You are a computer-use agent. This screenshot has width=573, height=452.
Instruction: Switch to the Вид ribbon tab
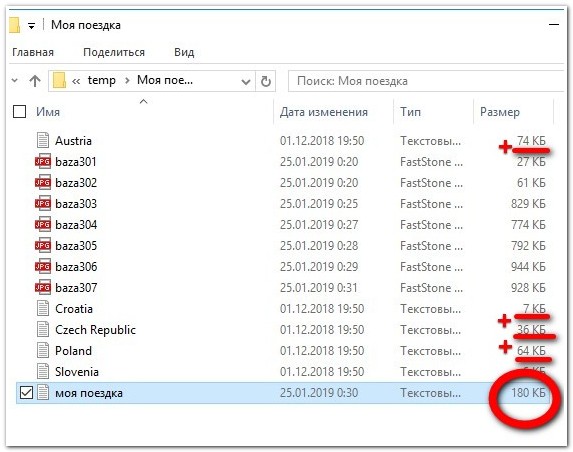[x=184, y=52]
